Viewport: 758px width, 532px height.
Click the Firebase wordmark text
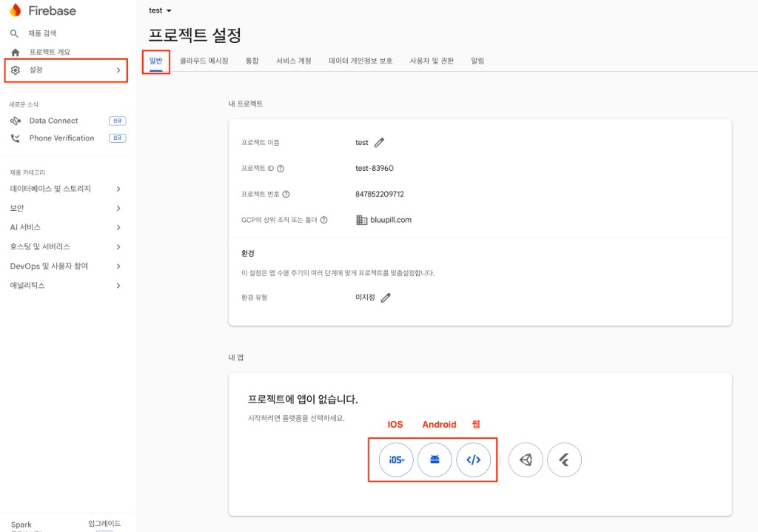[x=53, y=10]
